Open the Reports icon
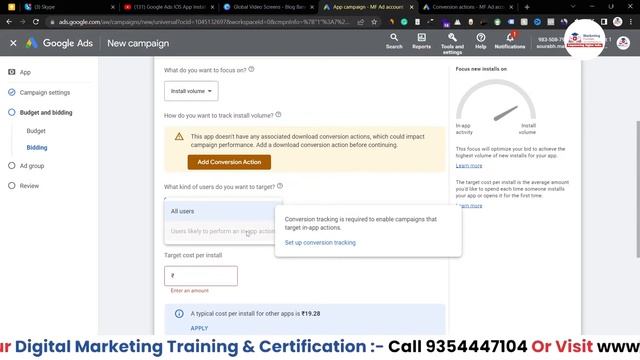640x360 pixels. 421,41
